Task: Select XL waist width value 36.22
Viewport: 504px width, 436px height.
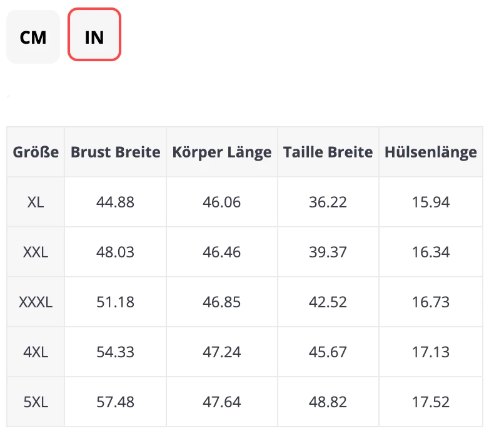Action: tap(328, 202)
